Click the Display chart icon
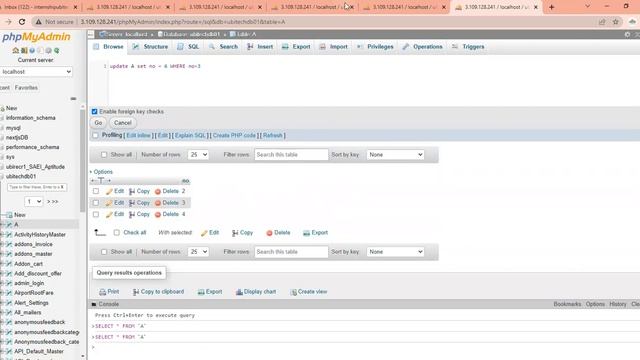 pyautogui.click(x=239, y=292)
